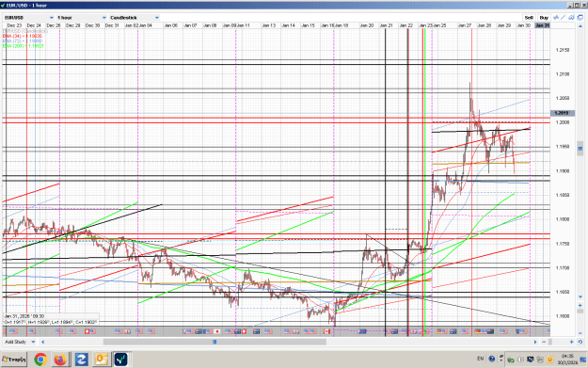Click the price scale up arrow
588x368 pixels.
point(580,25)
